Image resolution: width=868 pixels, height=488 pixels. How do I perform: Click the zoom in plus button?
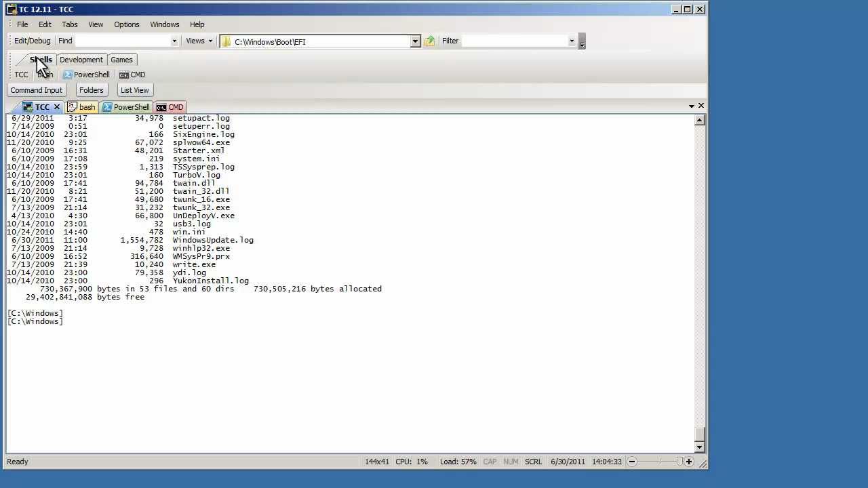(x=689, y=462)
